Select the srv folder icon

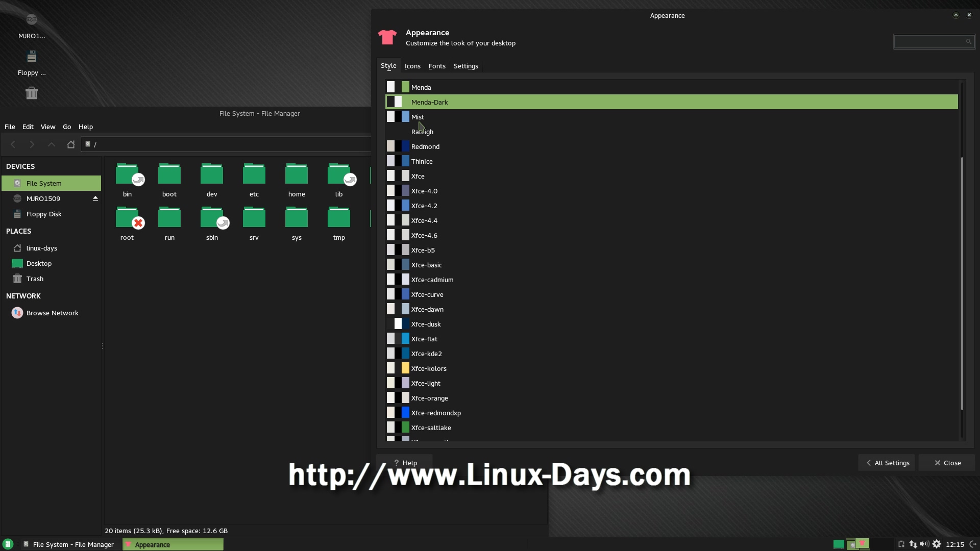click(254, 218)
